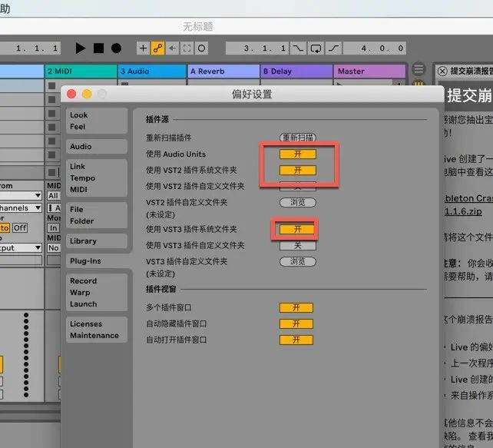The height and width of the screenshot is (448, 493).
Task: Toggle the Automation Arm chain icon
Action: pos(157,48)
